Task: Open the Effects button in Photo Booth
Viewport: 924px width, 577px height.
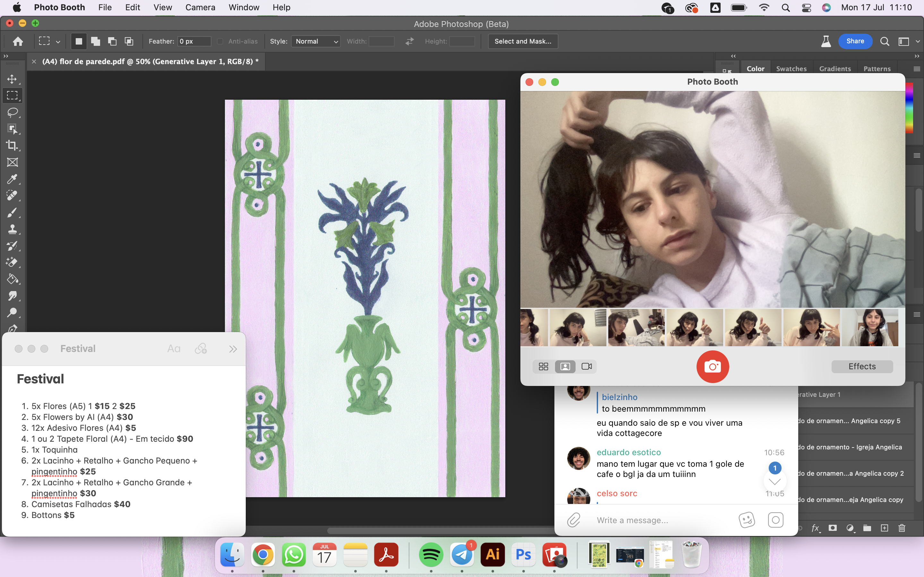Action: pyautogui.click(x=862, y=366)
